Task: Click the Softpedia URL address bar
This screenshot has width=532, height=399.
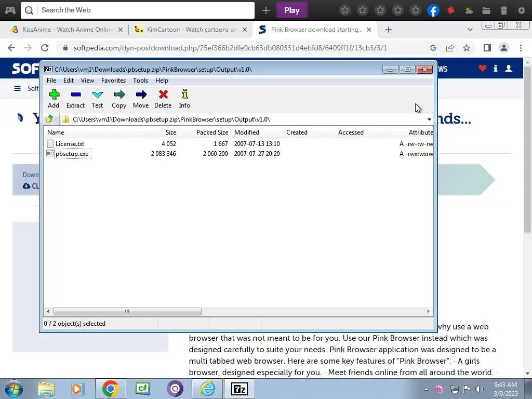Action: pos(230,48)
